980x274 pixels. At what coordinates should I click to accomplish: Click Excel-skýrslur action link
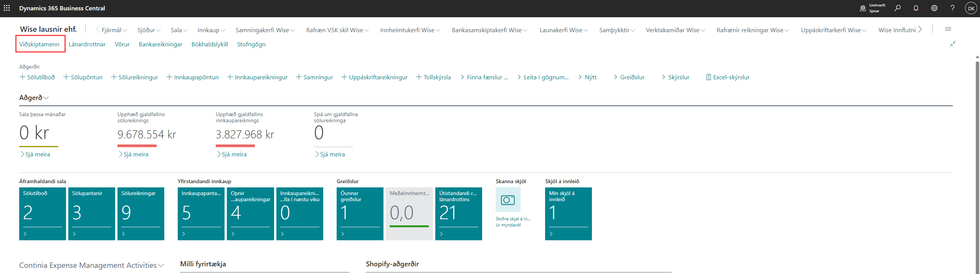pyautogui.click(x=727, y=77)
